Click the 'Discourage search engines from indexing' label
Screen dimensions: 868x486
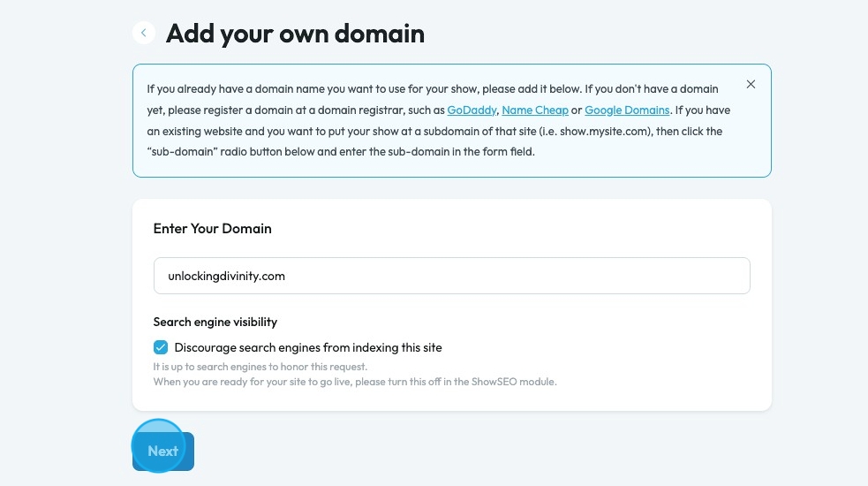coord(307,347)
